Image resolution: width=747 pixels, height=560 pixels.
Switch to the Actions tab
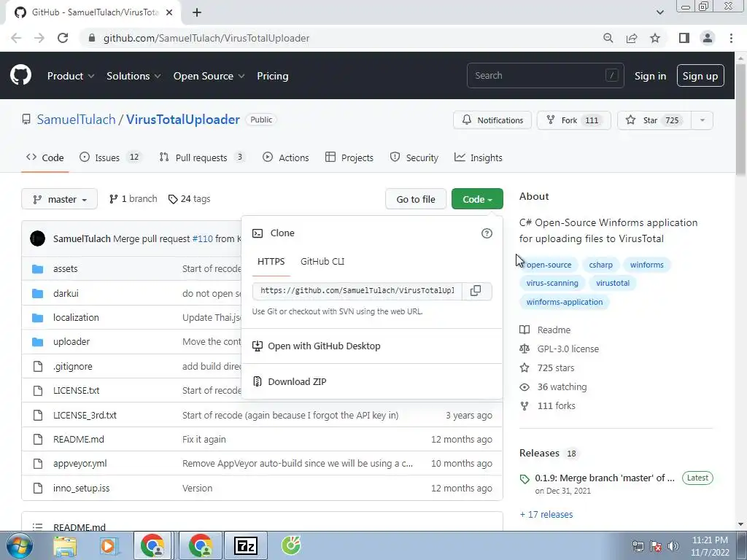(x=286, y=157)
